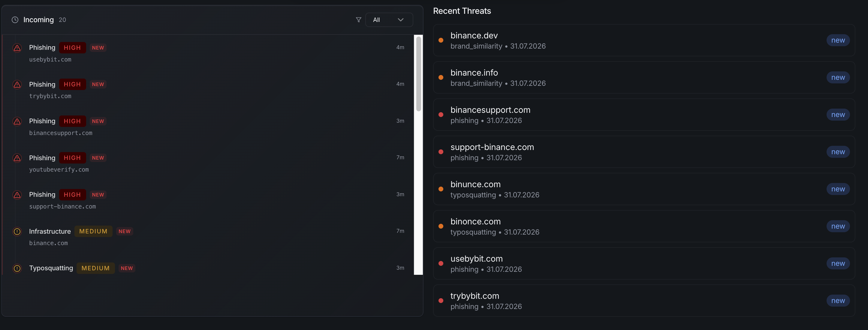Click the warning triangle icon for usebybit.com
The image size is (868, 330).
pyautogui.click(x=17, y=48)
